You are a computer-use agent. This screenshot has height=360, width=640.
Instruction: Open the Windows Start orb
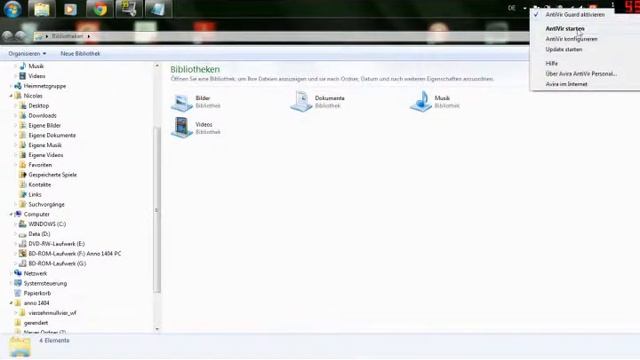[x=12, y=9]
